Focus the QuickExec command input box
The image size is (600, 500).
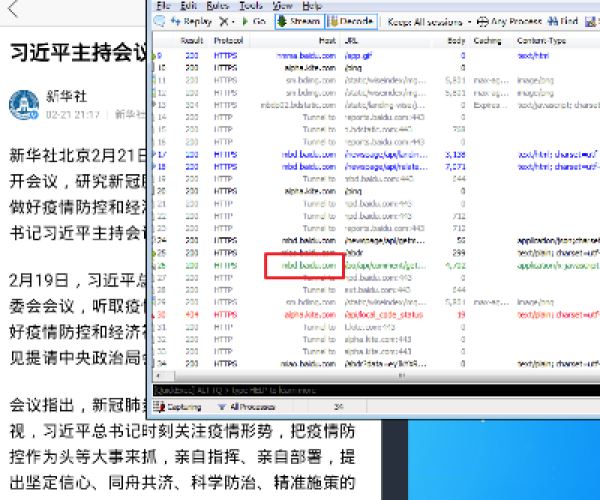(376, 390)
